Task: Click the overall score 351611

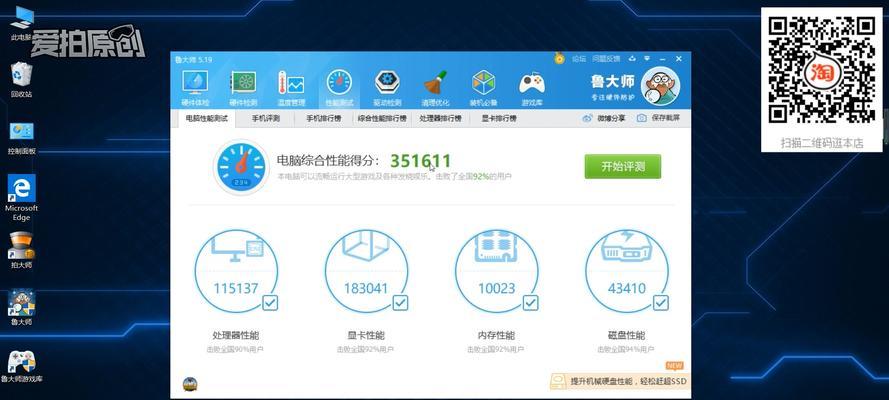Action: click(x=420, y=161)
